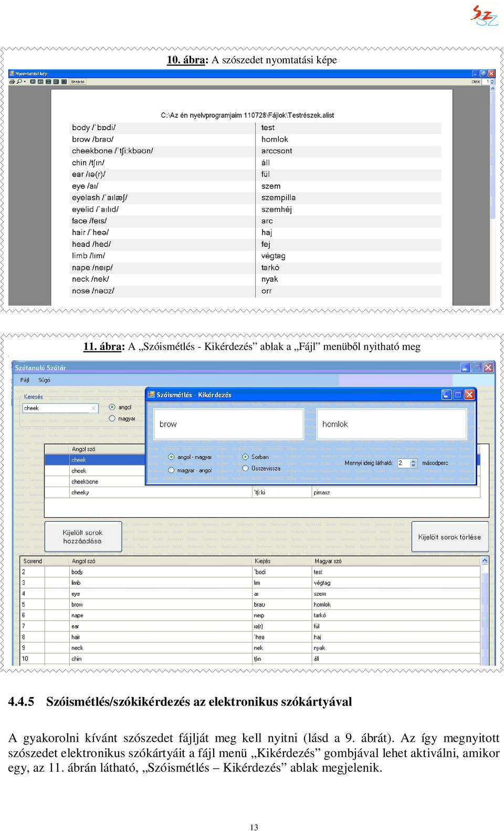
Task: Click the Keresés search field containing cheek
Action: coord(60,408)
